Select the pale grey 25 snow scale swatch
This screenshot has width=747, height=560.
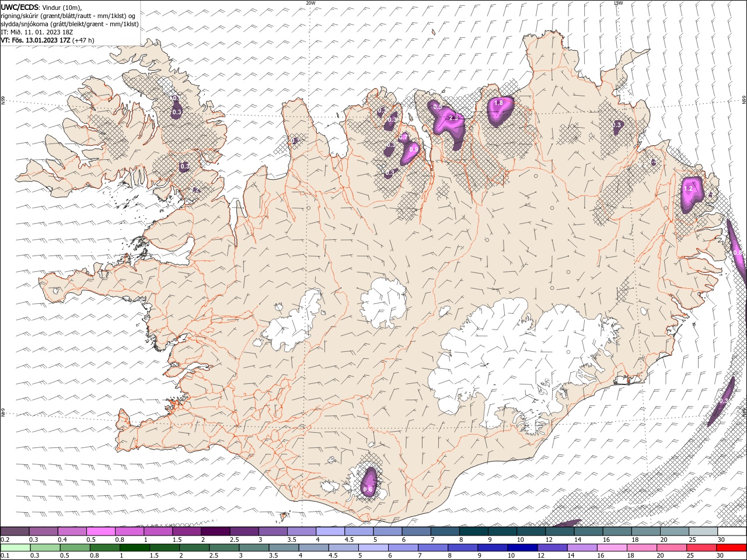coord(703,531)
